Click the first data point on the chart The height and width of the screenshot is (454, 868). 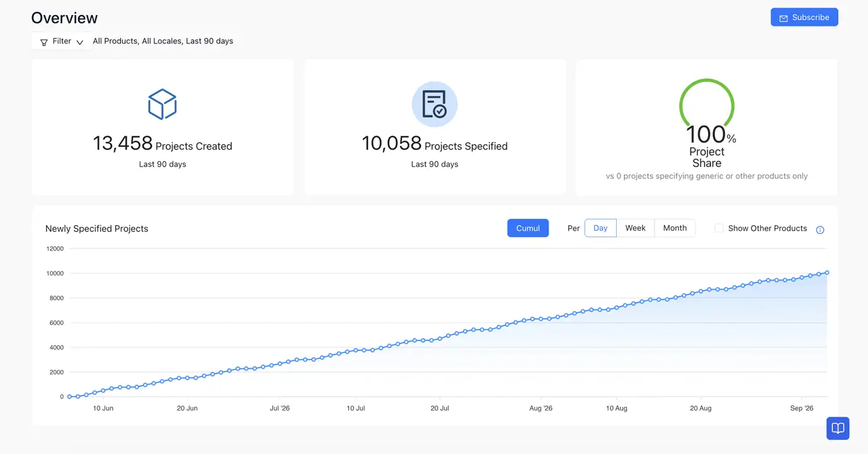(69, 397)
